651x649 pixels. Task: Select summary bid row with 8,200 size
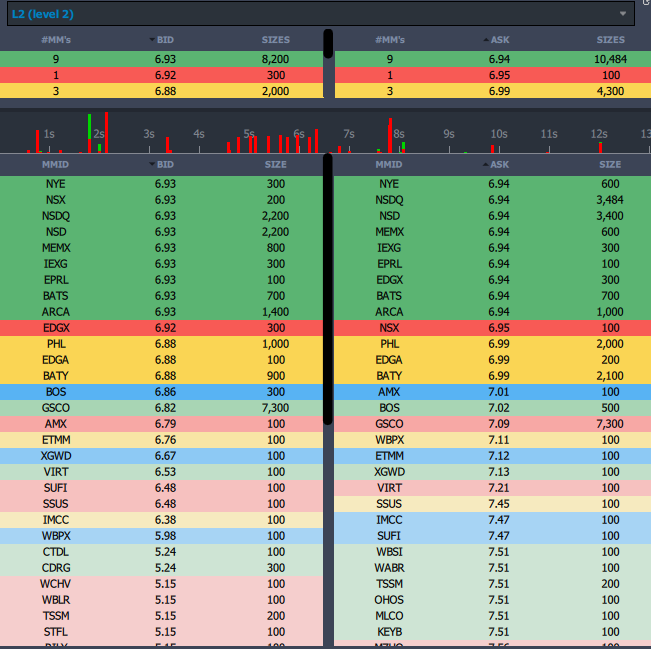tap(162, 59)
